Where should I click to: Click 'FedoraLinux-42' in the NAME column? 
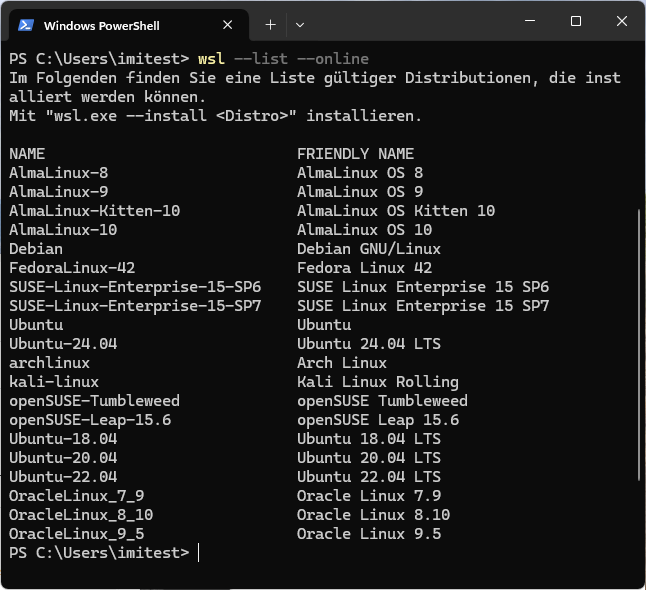[x=72, y=268]
